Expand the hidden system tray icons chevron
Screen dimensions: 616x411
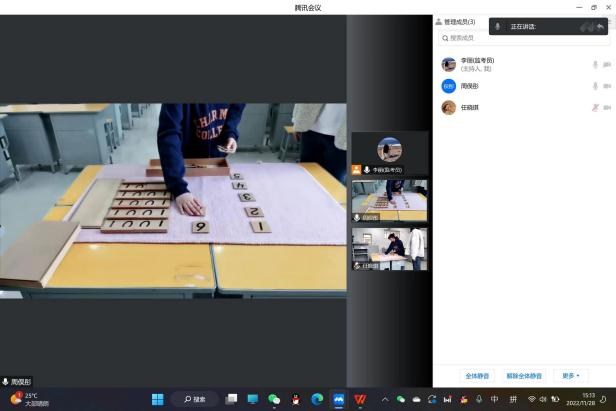point(385,399)
